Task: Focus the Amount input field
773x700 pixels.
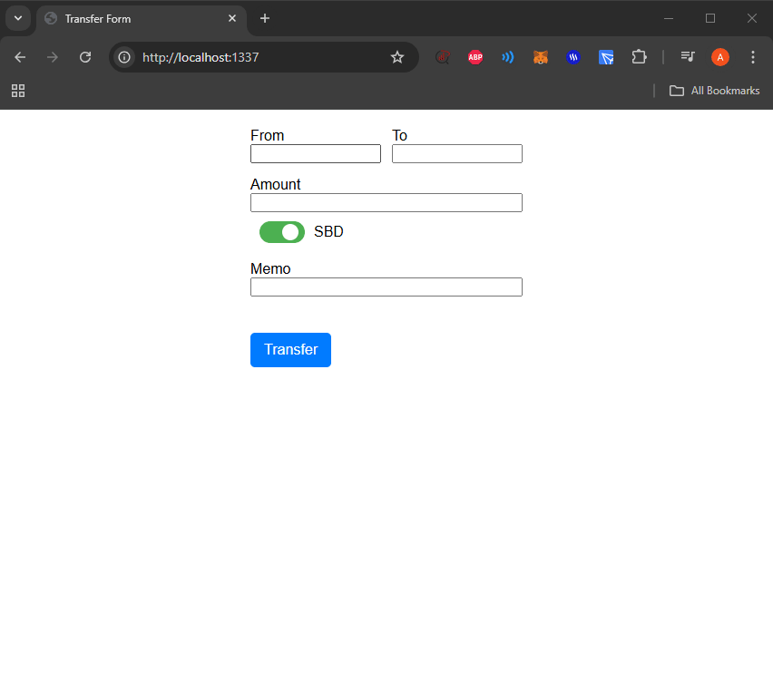Action: (x=386, y=202)
